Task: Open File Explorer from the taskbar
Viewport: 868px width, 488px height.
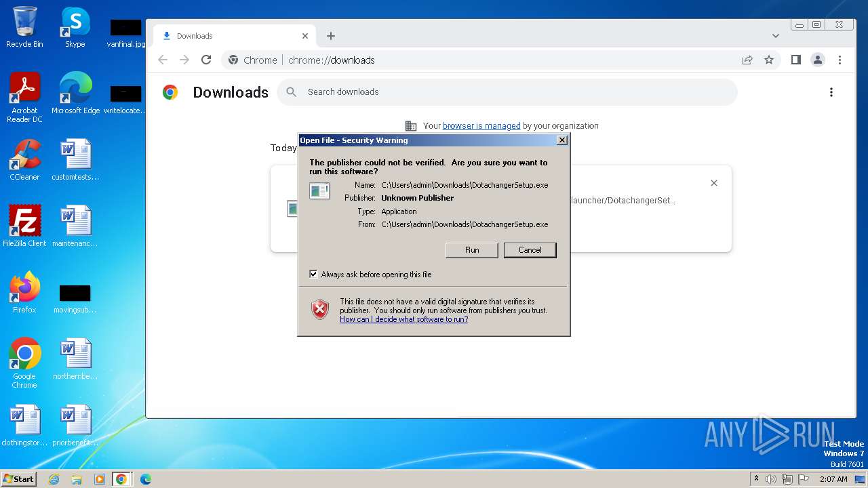Action: [77, 479]
